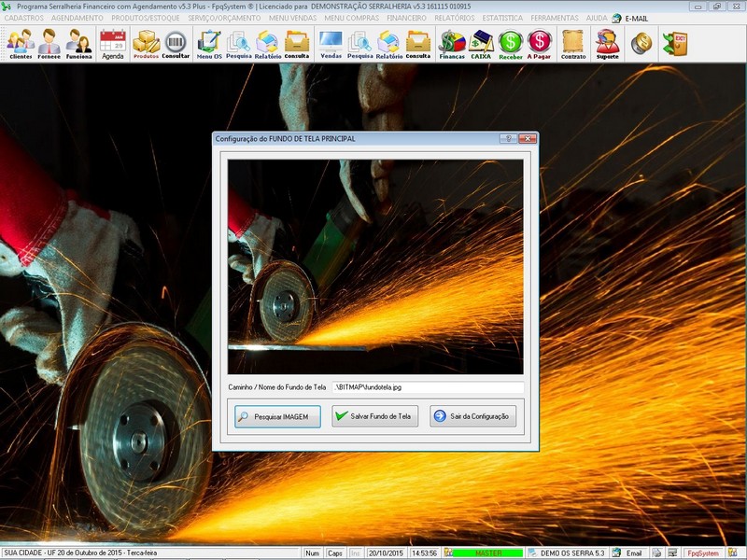Click Relatório icon in Vendas group

coord(388,44)
